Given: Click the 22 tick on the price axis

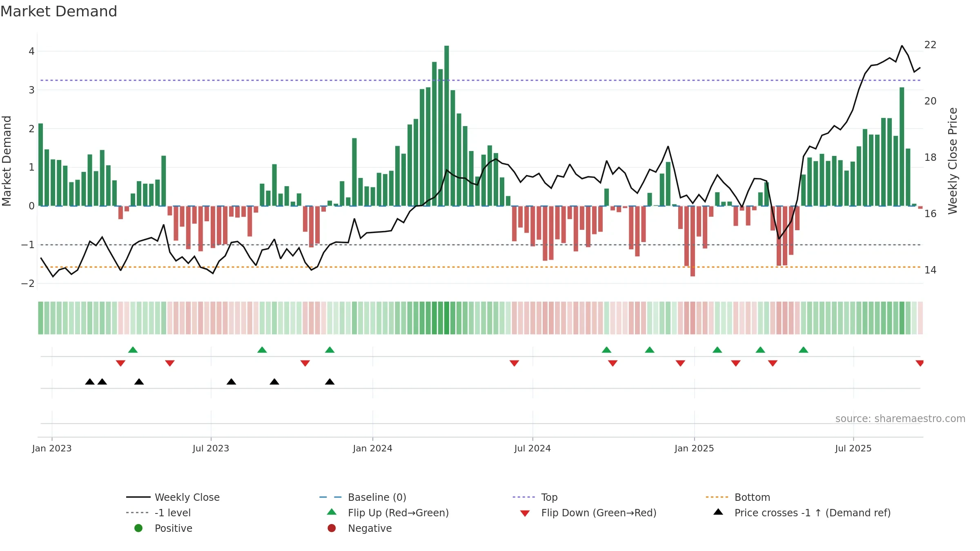Looking at the screenshot, I should click(930, 45).
